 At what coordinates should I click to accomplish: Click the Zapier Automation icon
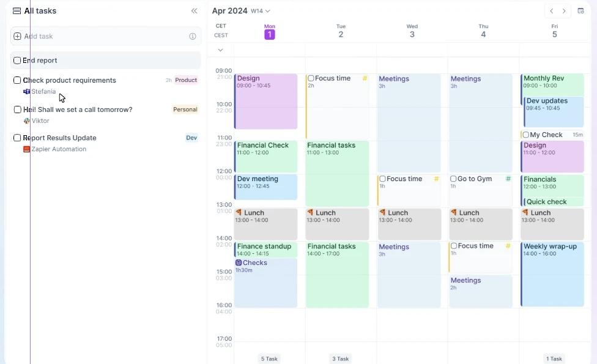coord(27,149)
